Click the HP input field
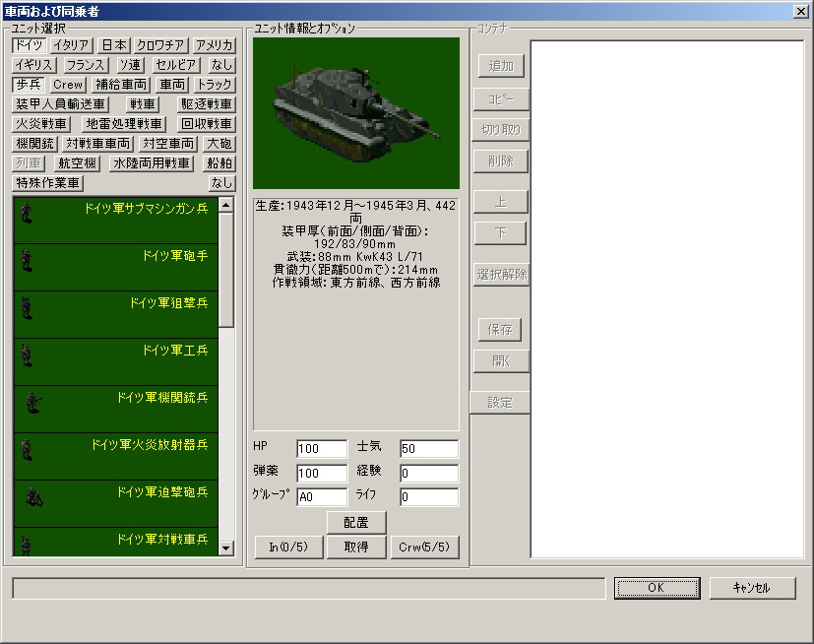 tap(322, 449)
